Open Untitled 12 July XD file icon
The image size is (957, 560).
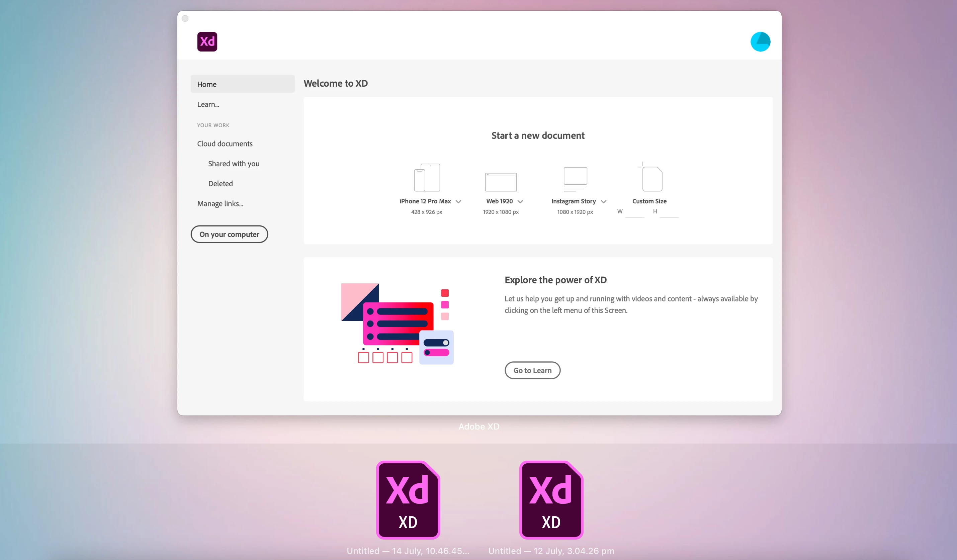pos(551,500)
